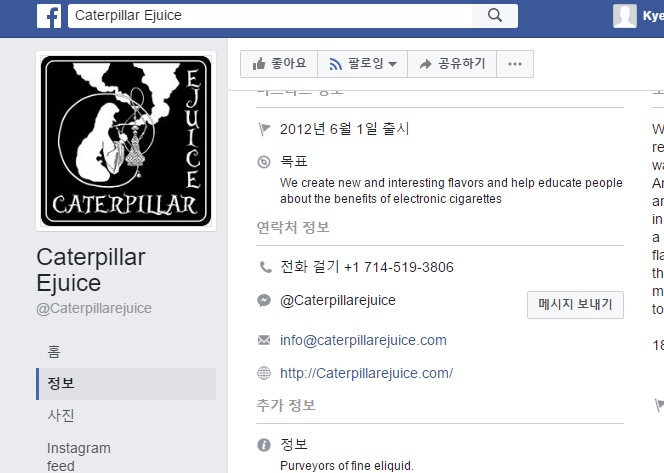Click the Messenger icon beside @Caterpillarejuice
Image resolution: width=664 pixels, height=473 pixels.
pos(264,300)
